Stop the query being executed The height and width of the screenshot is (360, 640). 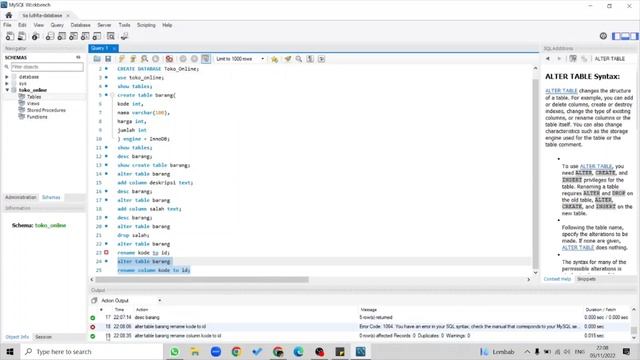coord(156,59)
